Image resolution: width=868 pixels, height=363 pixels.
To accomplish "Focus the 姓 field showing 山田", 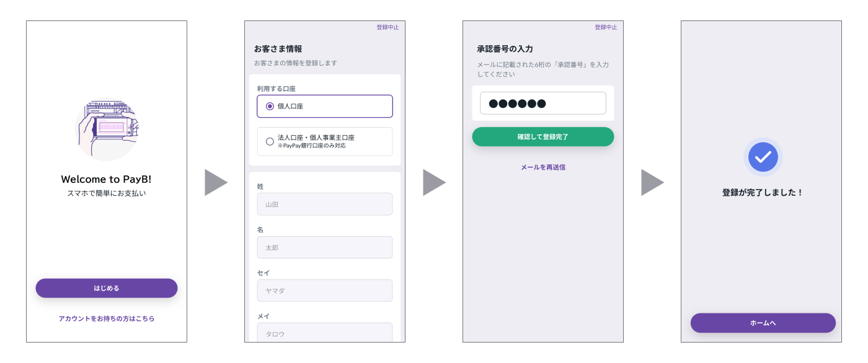I will (x=325, y=204).
